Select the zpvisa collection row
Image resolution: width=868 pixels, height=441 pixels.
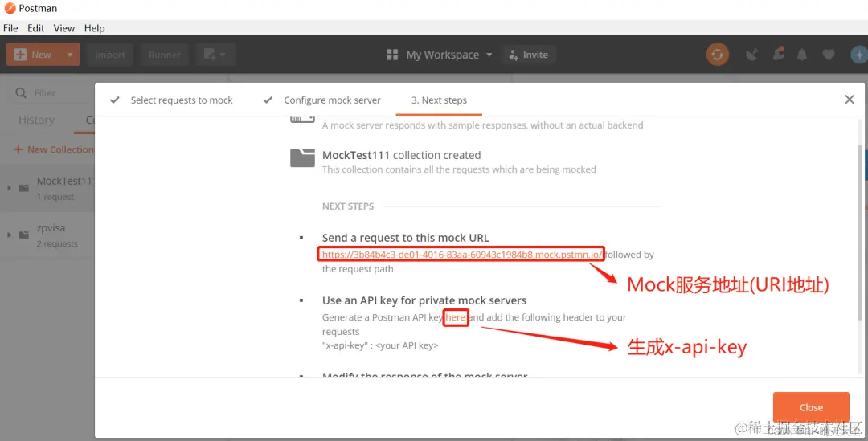tap(47, 235)
